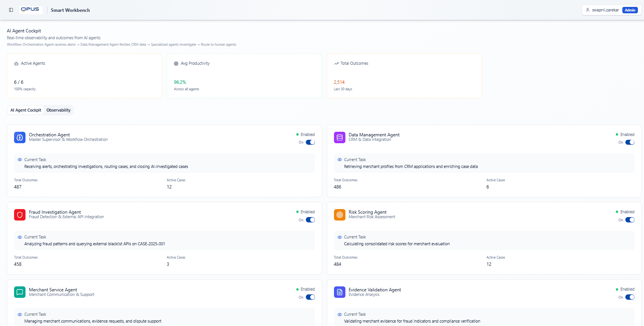Click the Data Management Agent database icon
Viewport: 644px width, 326px height.
(x=340, y=137)
